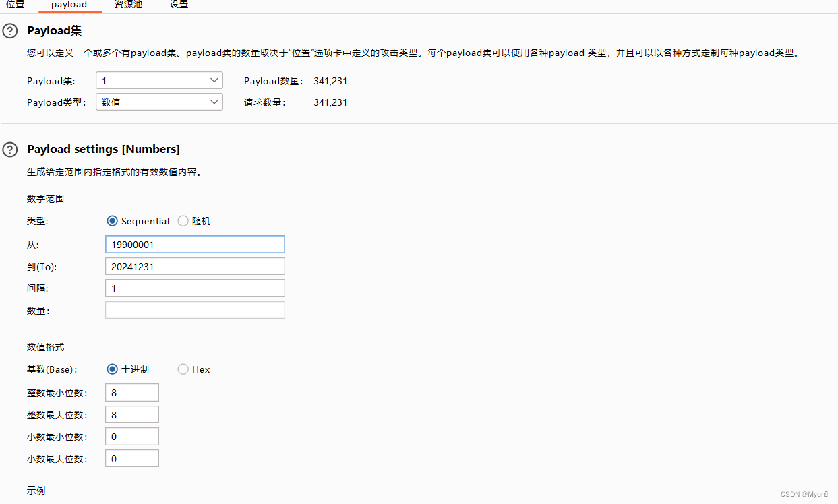Click the empty 数量 input field
This screenshot has width=838, height=504.
click(x=195, y=309)
